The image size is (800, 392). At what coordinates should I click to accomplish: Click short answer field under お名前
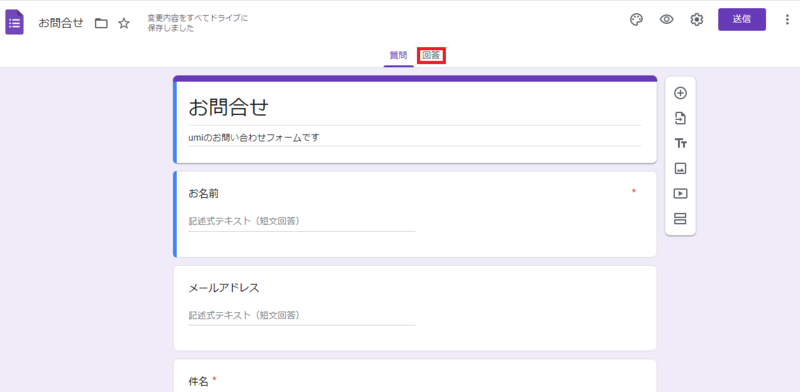(302, 222)
